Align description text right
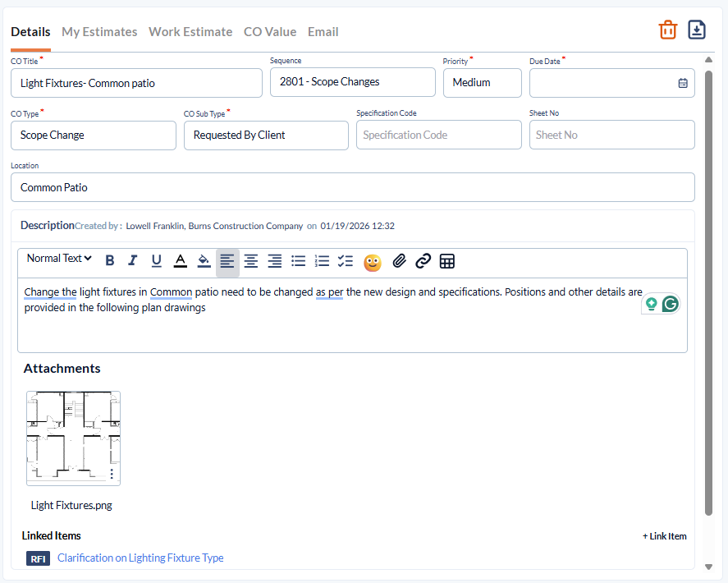 [275, 261]
